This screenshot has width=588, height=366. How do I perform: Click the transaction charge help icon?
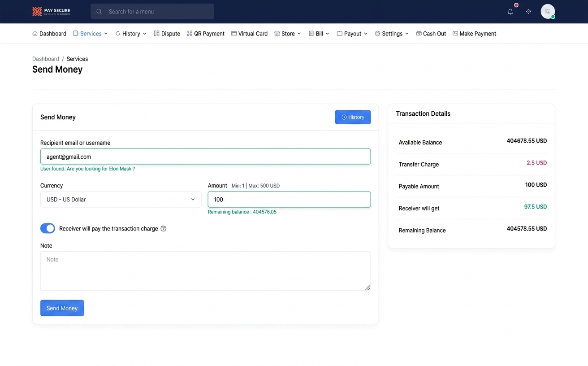coord(164,229)
